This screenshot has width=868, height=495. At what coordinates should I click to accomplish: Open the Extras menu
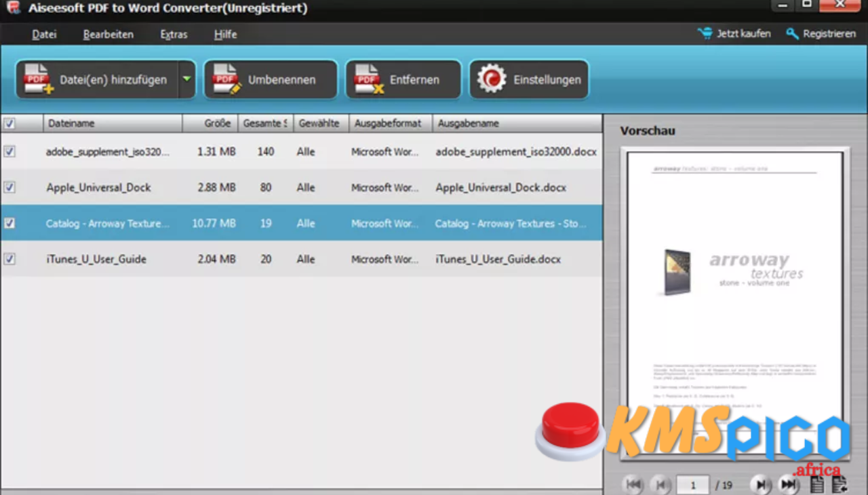pyautogui.click(x=174, y=34)
